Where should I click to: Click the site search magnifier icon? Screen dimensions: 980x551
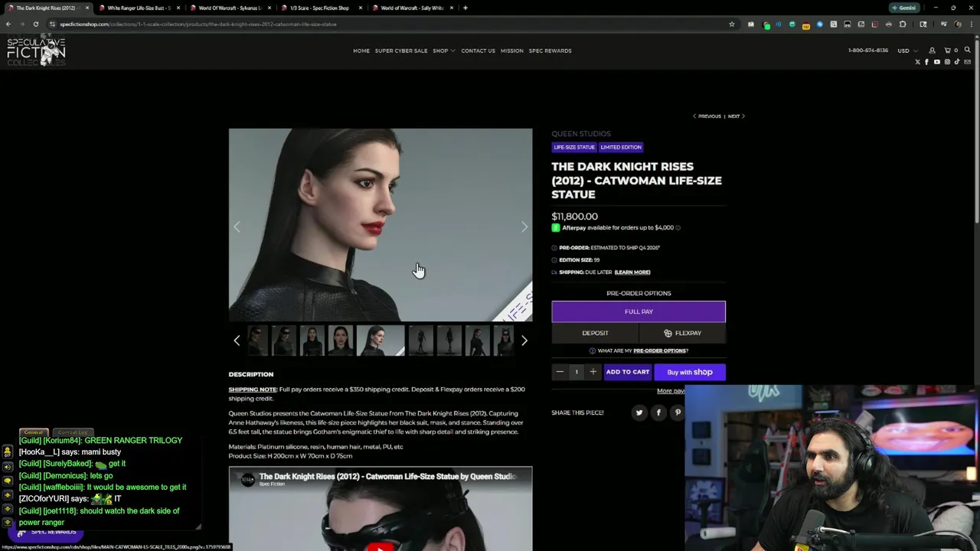tap(968, 50)
